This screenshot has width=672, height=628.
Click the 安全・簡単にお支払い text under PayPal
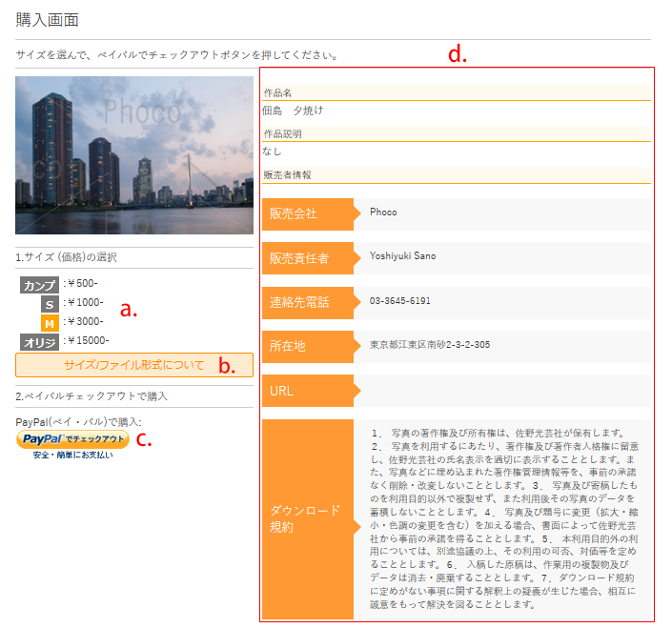coord(72,456)
